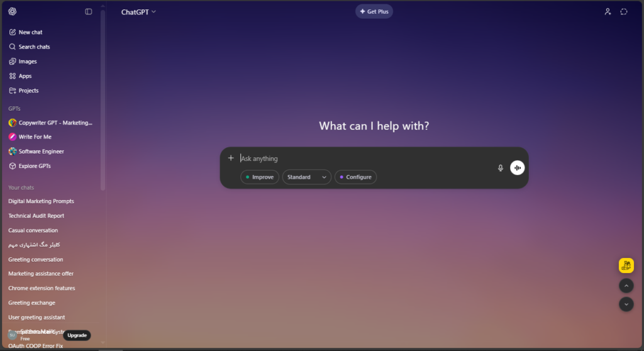This screenshot has height=351, width=644.
Task: Open the Digital Marketing Prompts chat
Action: tap(41, 201)
